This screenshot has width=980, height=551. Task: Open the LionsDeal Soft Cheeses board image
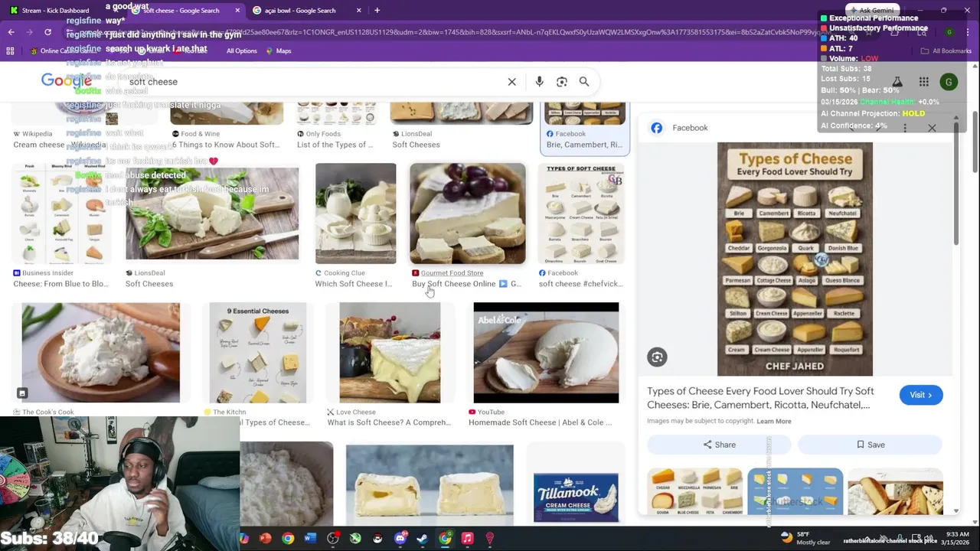pos(212,214)
